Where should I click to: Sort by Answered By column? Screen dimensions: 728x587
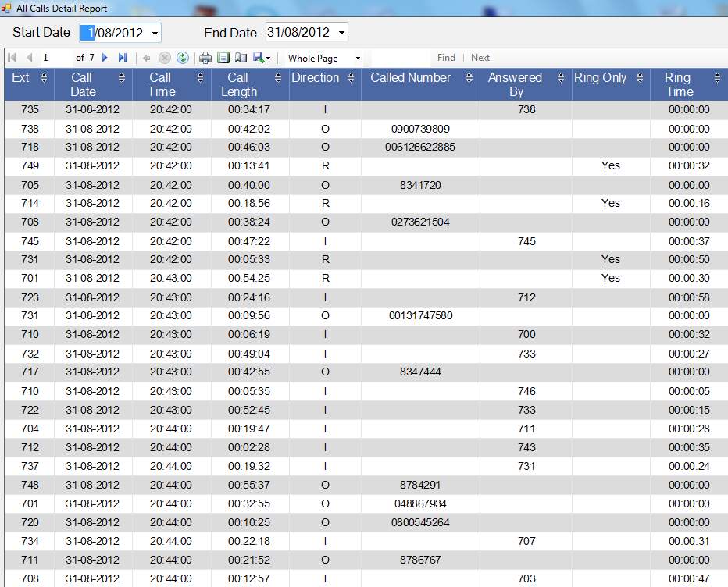pos(561,77)
